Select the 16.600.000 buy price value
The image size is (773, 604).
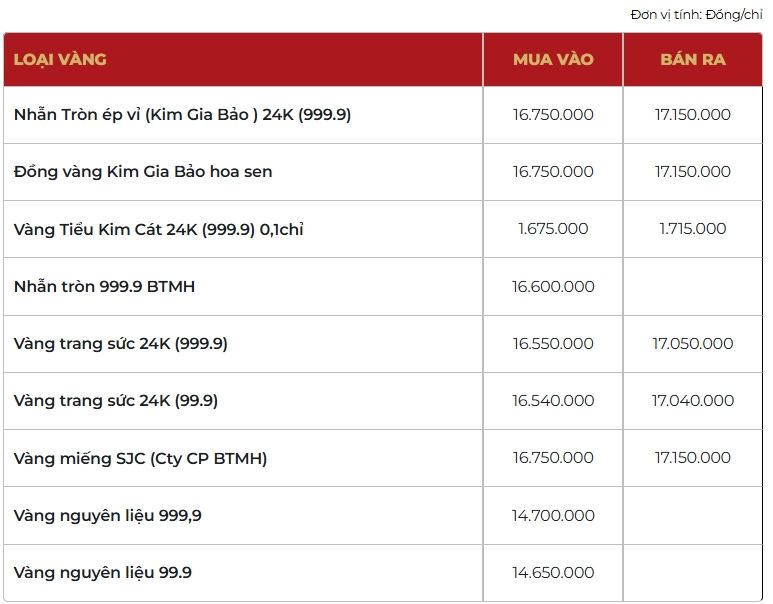pos(553,287)
